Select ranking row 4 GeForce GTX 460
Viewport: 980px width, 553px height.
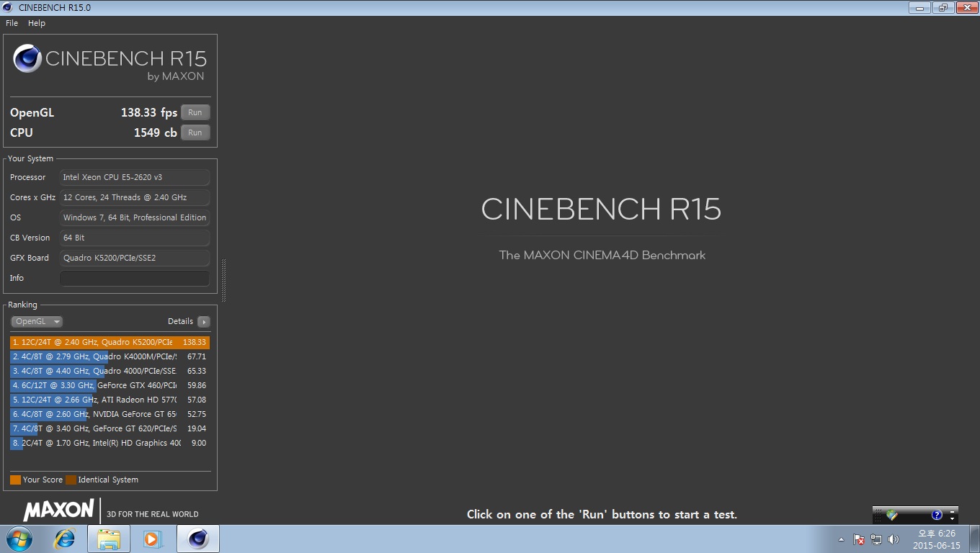tap(110, 385)
